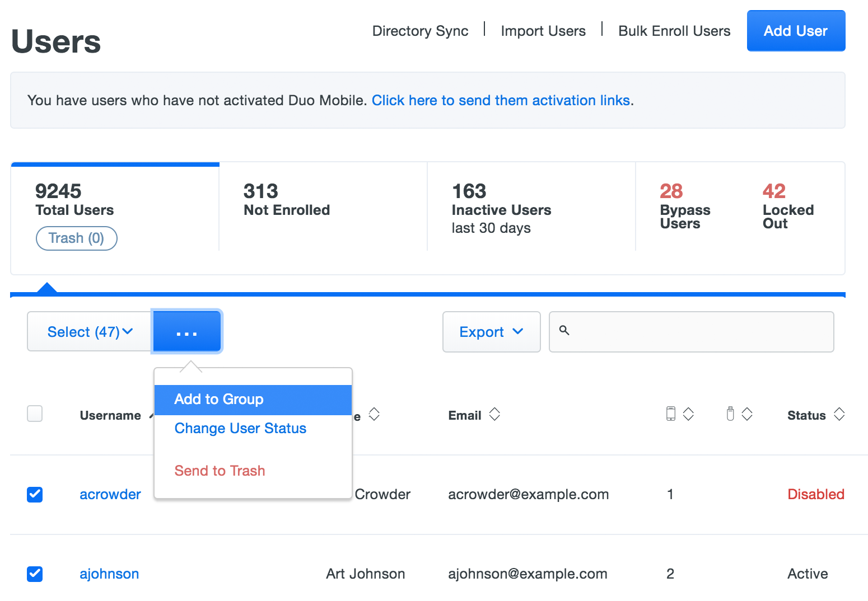This screenshot has height=601, width=868.
Task: Filter by 42 Locked Out users
Action: (x=788, y=206)
